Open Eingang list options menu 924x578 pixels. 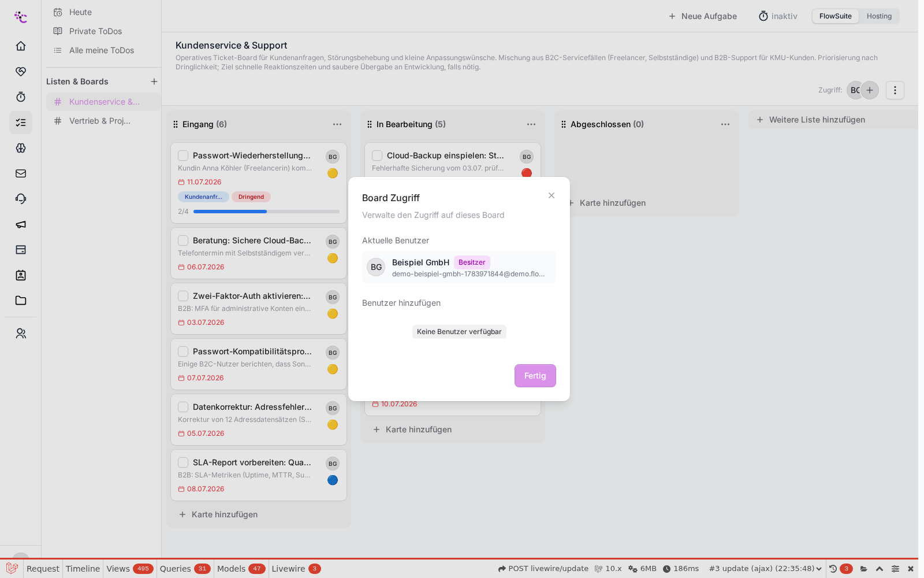pos(337,124)
